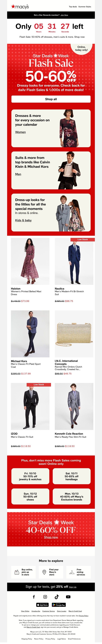Open the Kids & baby link

[23, 220]
